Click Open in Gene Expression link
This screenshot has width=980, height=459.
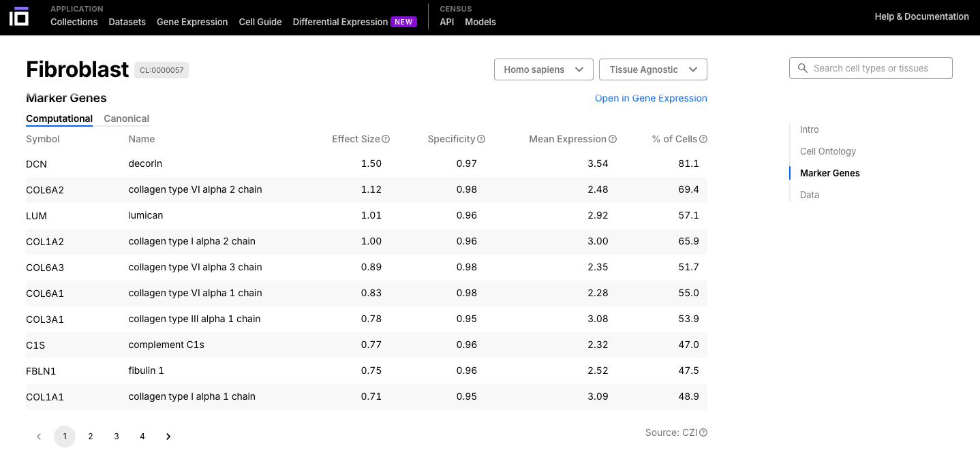pos(651,98)
